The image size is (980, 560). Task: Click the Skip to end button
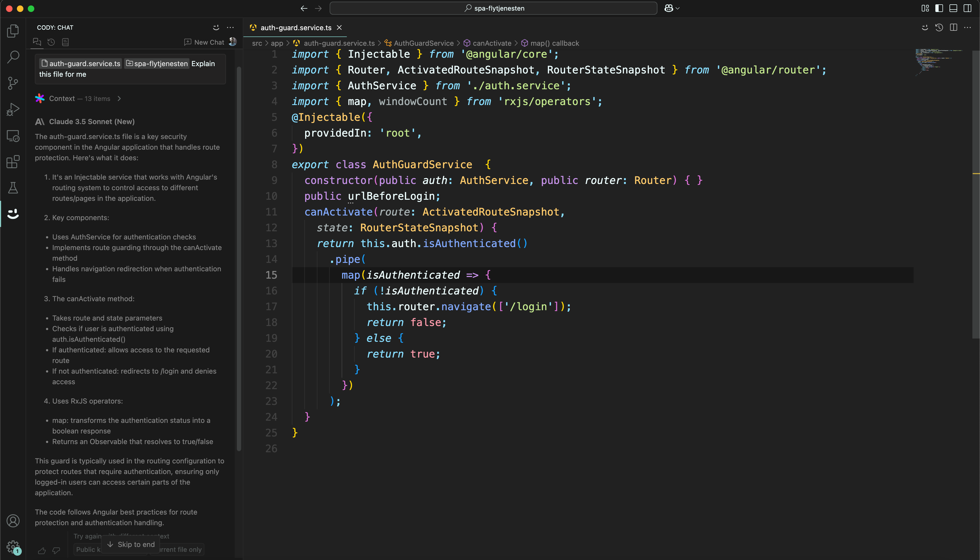(x=131, y=544)
